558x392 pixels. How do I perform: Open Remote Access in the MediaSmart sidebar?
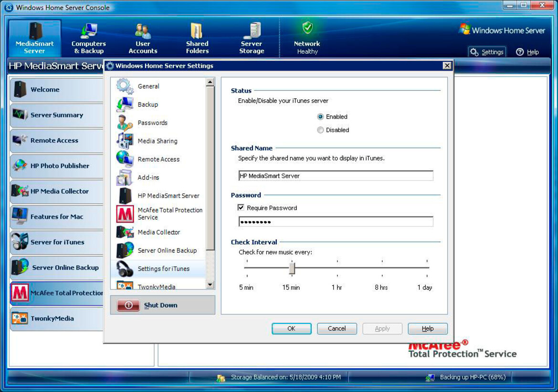[x=57, y=140]
